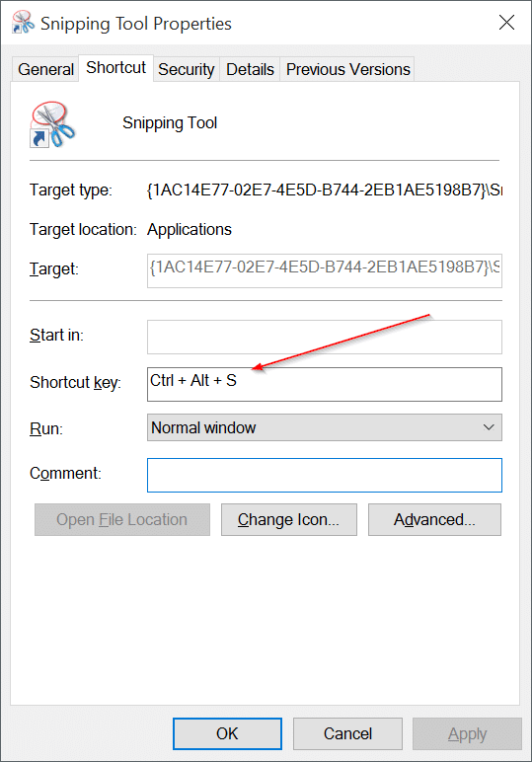Click the Target type label
The image size is (532, 762).
click(71, 190)
